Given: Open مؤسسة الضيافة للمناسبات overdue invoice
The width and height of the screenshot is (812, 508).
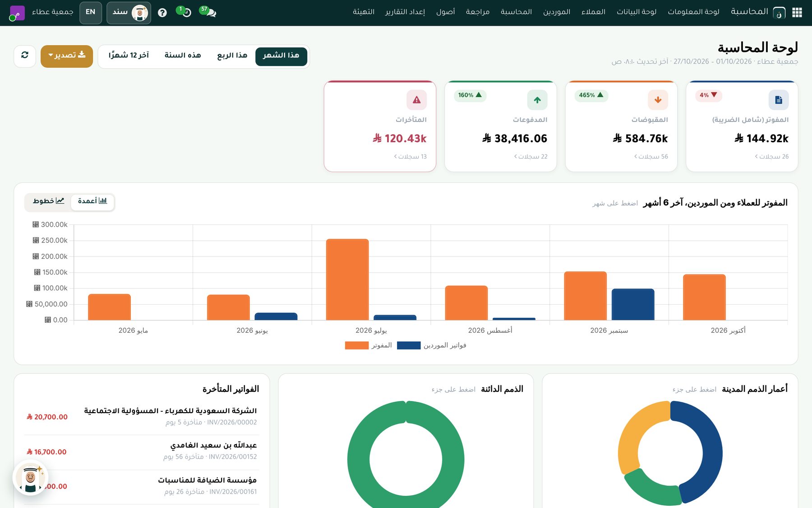Looking at the screenshot, I should (142, 486).
